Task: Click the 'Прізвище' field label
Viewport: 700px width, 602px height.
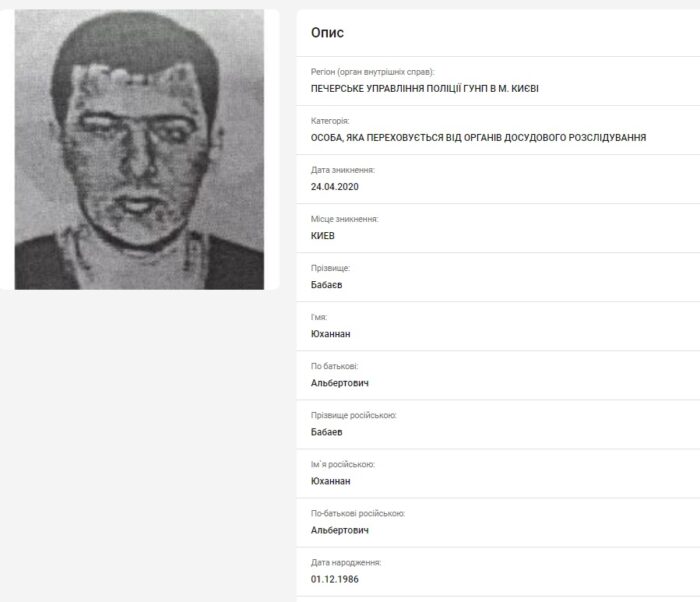Action: coord(330,268)
